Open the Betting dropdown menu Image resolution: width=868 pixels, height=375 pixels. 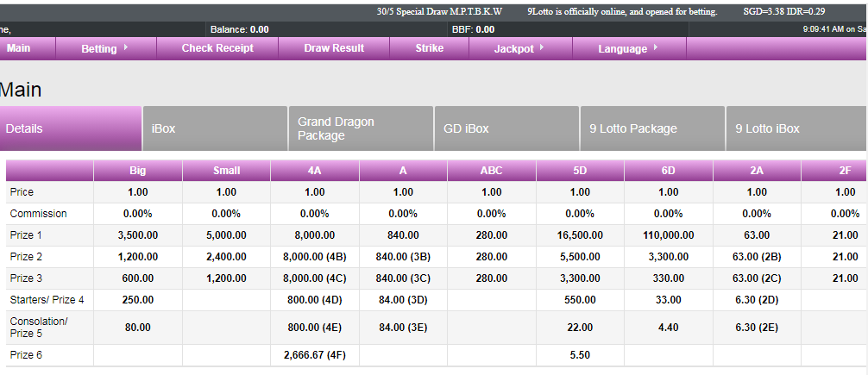[104, 49]
